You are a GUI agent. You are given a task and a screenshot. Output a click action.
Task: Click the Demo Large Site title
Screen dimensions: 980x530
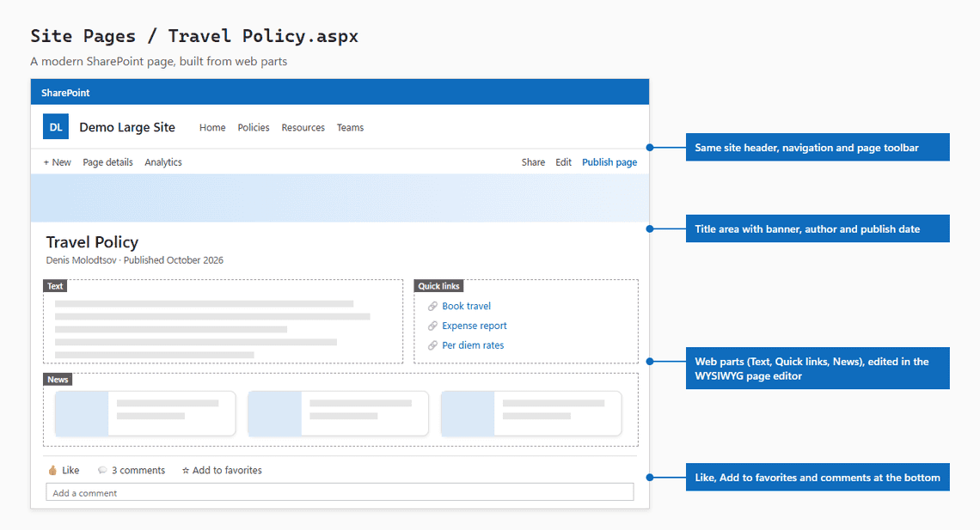pyautogui.click(x=127, y=127)
